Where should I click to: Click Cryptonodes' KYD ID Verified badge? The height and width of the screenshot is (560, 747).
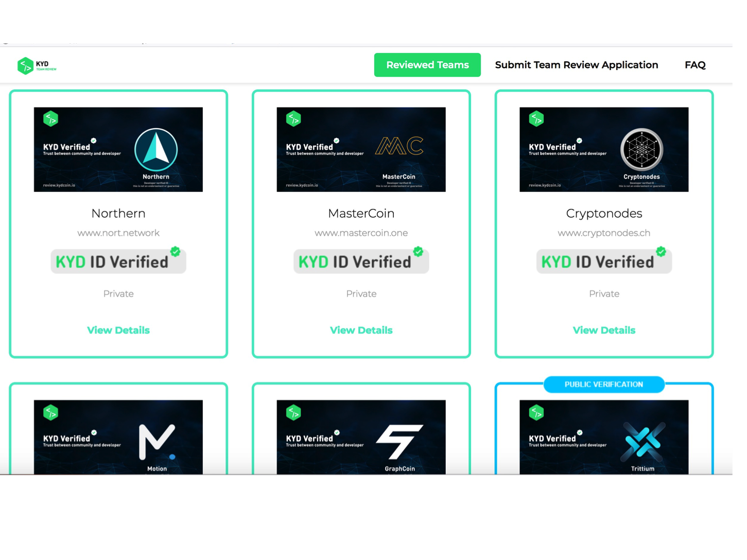pyautogui.click(x=604, y=261)
